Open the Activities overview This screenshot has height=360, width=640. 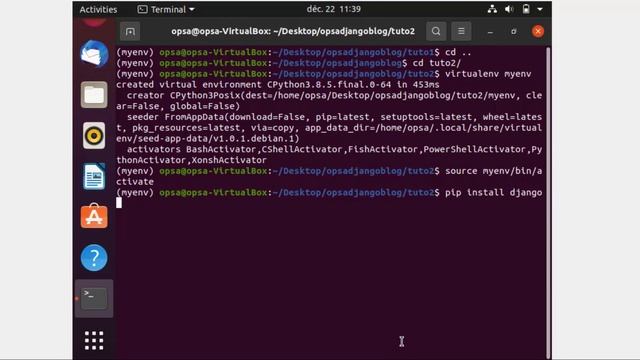coord(98,9)
